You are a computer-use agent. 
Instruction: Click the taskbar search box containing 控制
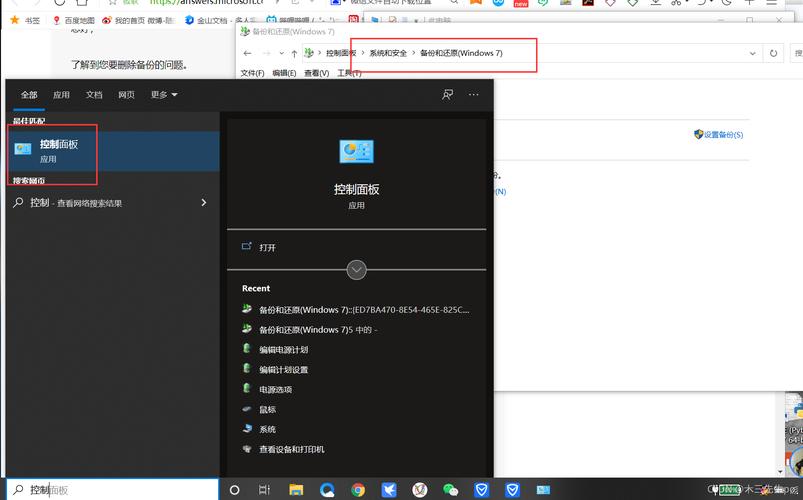point(110,490)
